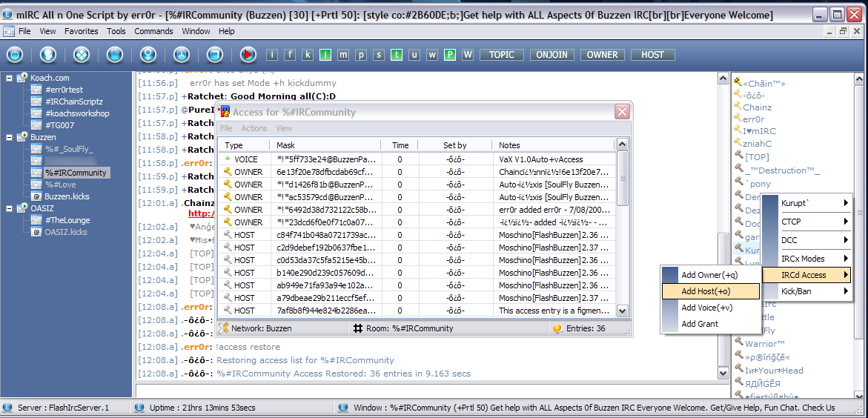The height and width of the screenshot is (418, 868).
Task: Click the head silhouette toolbar icon
Action: tap(49, 54)
